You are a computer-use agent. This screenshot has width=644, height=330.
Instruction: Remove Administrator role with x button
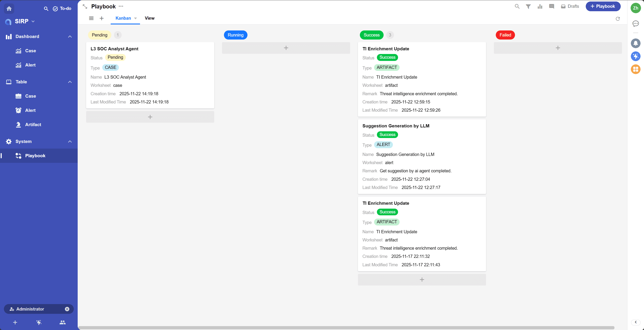tap(67, 309)
